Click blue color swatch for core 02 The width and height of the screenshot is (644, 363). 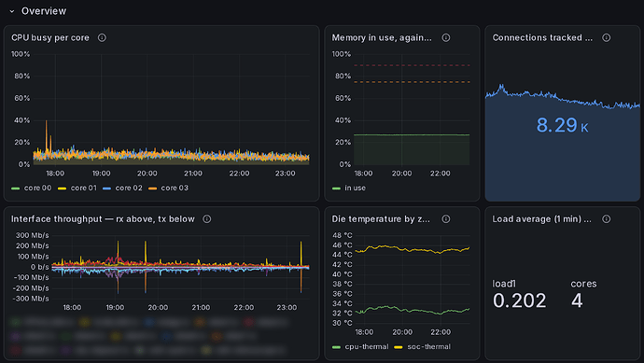[106, 188]
